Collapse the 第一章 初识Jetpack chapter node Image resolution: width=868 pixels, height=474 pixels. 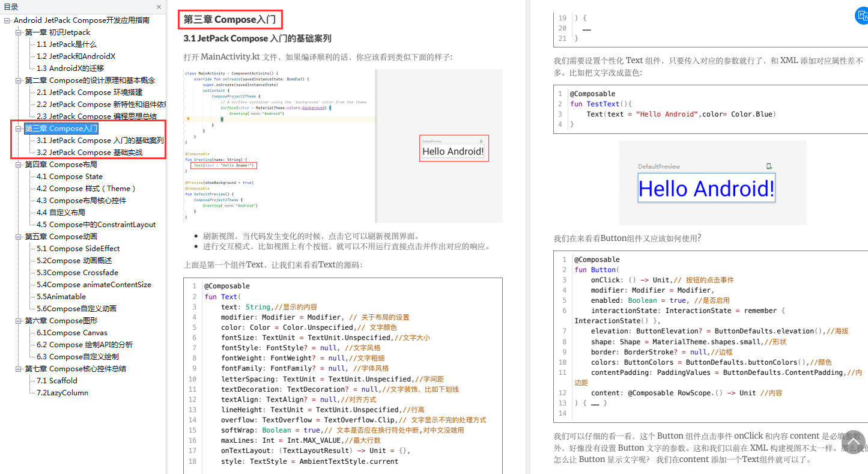coord(19,32)
